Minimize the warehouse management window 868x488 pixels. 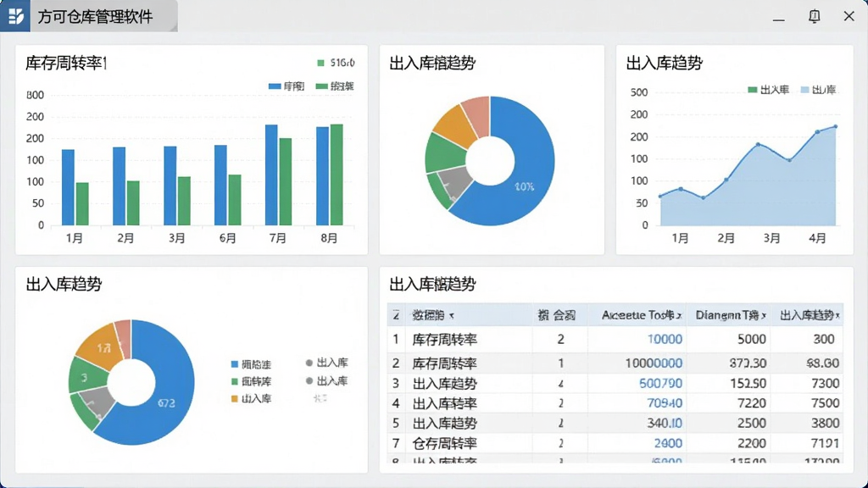779,20
